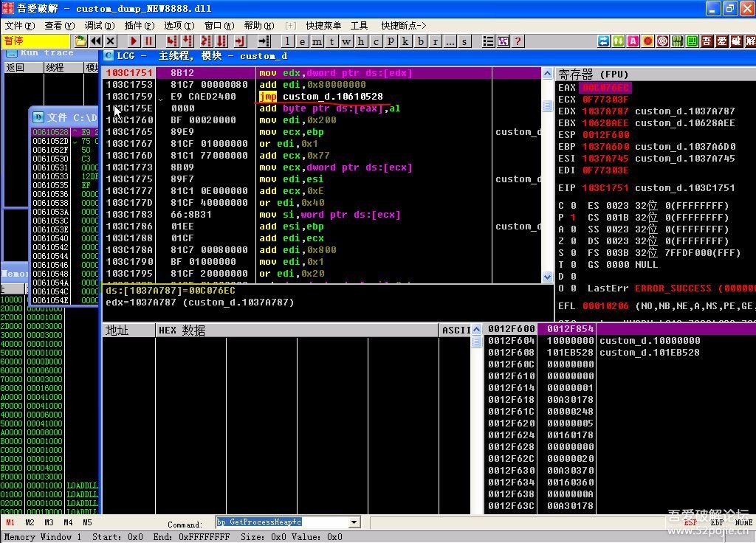Click the blue swap-arrows plugin icon
Viewport: 756px width, 543px height.
pos(604,41)
